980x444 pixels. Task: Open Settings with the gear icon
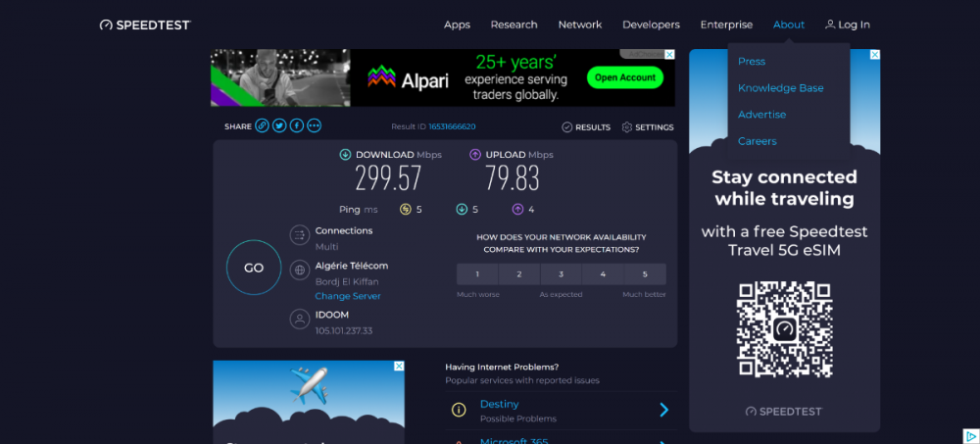(627, 127)
